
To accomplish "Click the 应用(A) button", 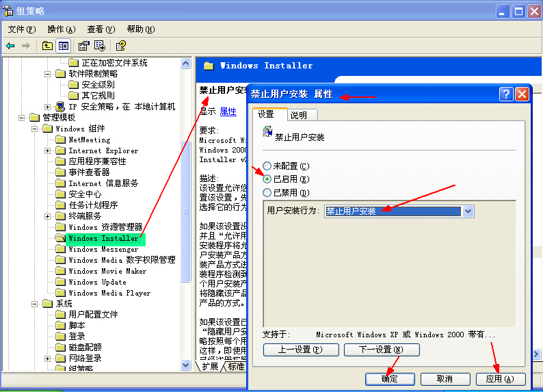I will pos(501,379).
